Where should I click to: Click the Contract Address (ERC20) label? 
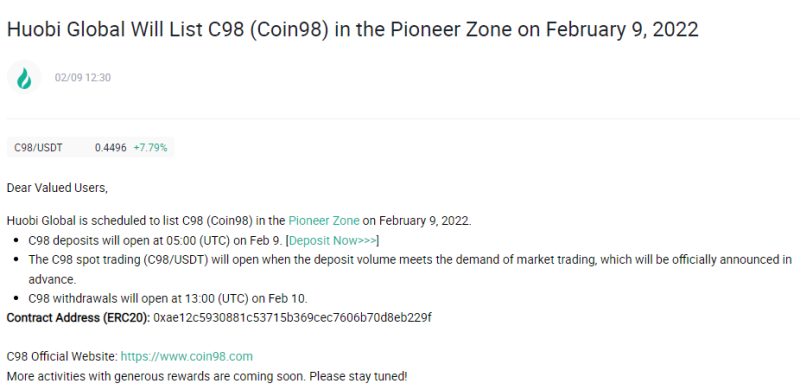pyautogui.click(x=79, y=318)
